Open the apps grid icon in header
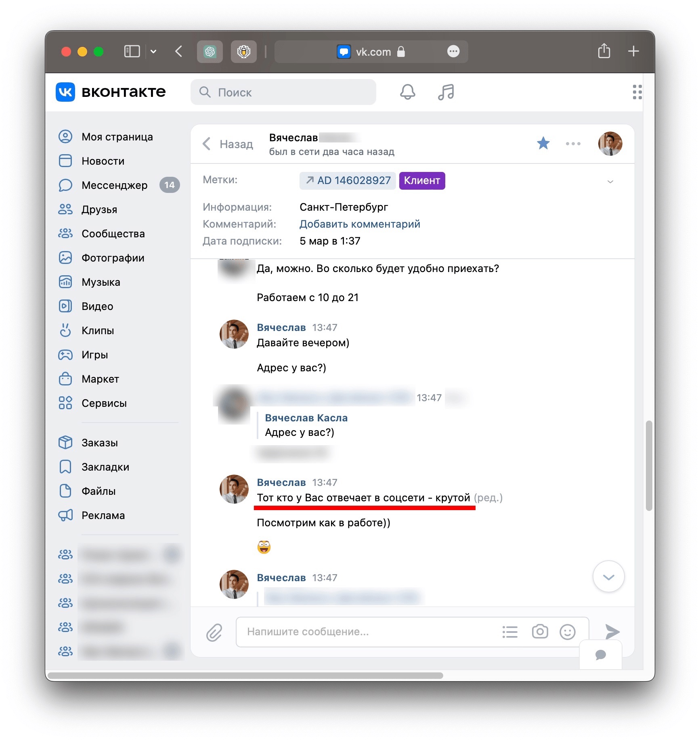 pos(637,92)
